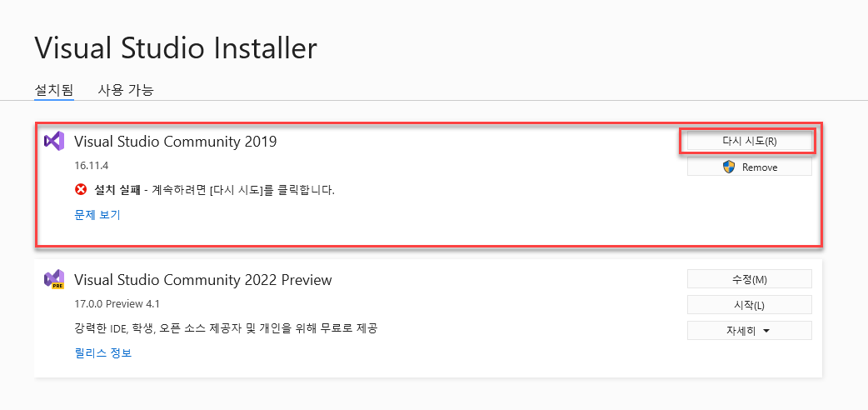Click the 강력한 IDE description text
The width and height of the screenshot is (868, 410).
click(x=225, y=327)
